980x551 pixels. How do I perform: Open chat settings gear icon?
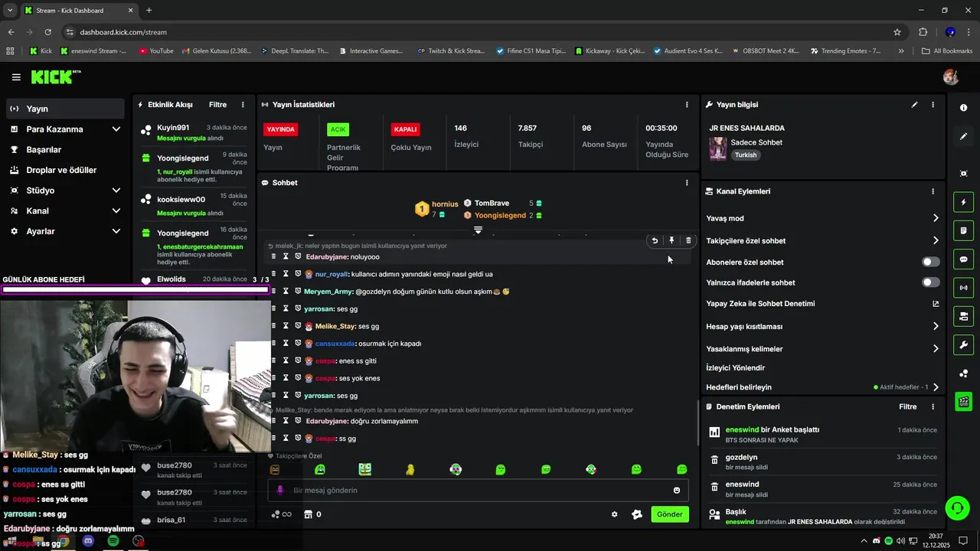point(614,514)
